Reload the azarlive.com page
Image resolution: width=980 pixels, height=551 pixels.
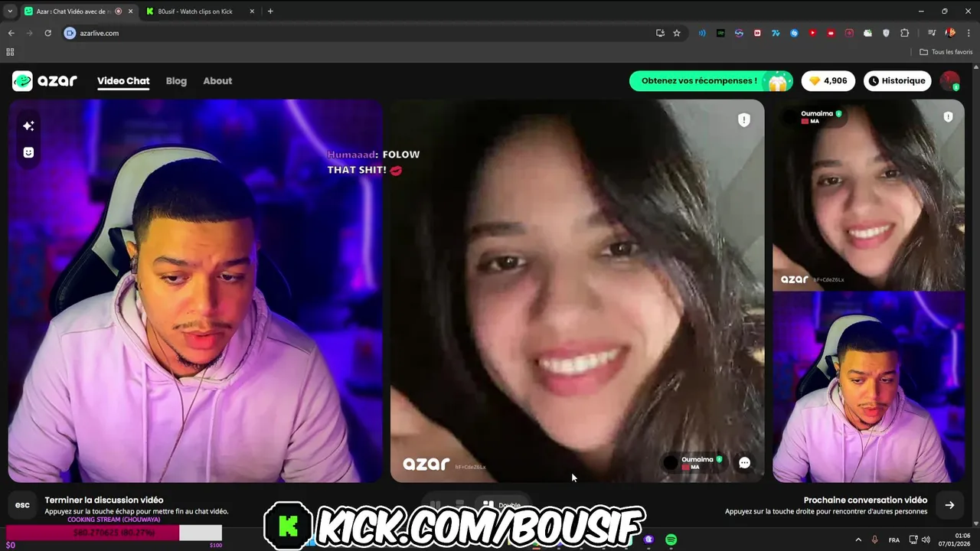[47, 33]
